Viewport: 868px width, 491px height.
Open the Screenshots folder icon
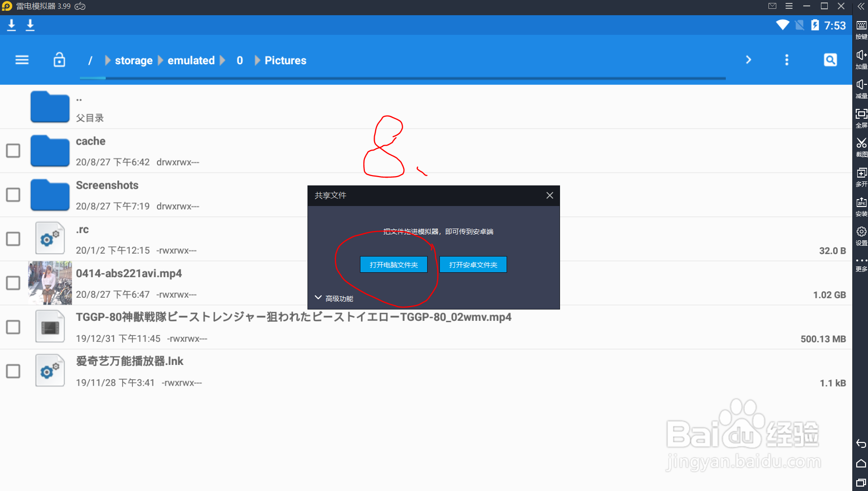click(x=50, y=195)
